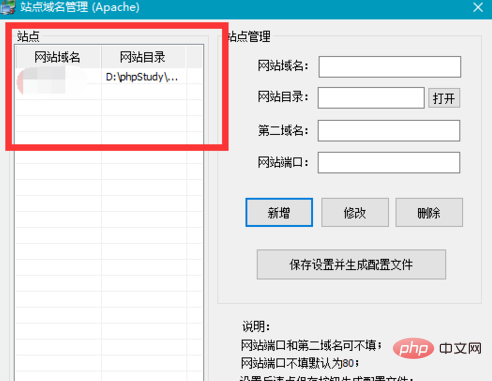The image size is (492, 381).
Task: Click the 删除 button
Action: (429, 212)
